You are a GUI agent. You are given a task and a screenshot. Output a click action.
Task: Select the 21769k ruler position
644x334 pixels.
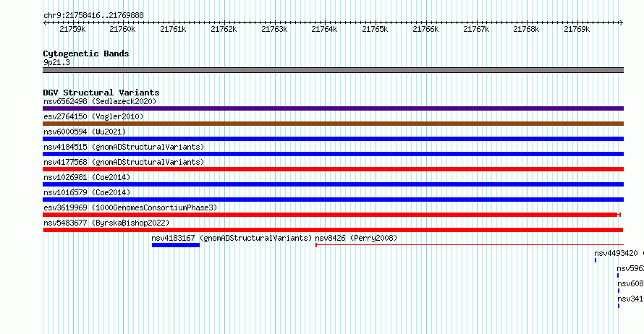[577, 29]
